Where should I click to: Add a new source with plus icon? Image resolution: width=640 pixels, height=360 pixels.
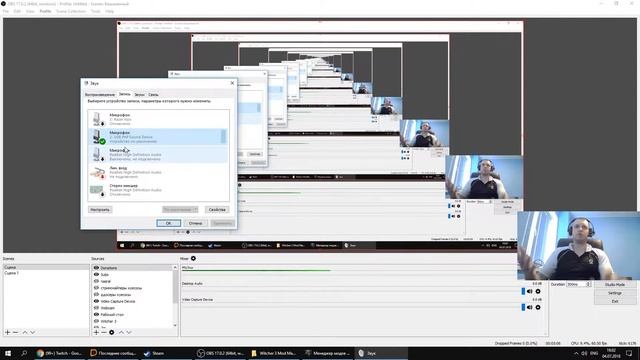pyautogui.click(x=96, y=333)
